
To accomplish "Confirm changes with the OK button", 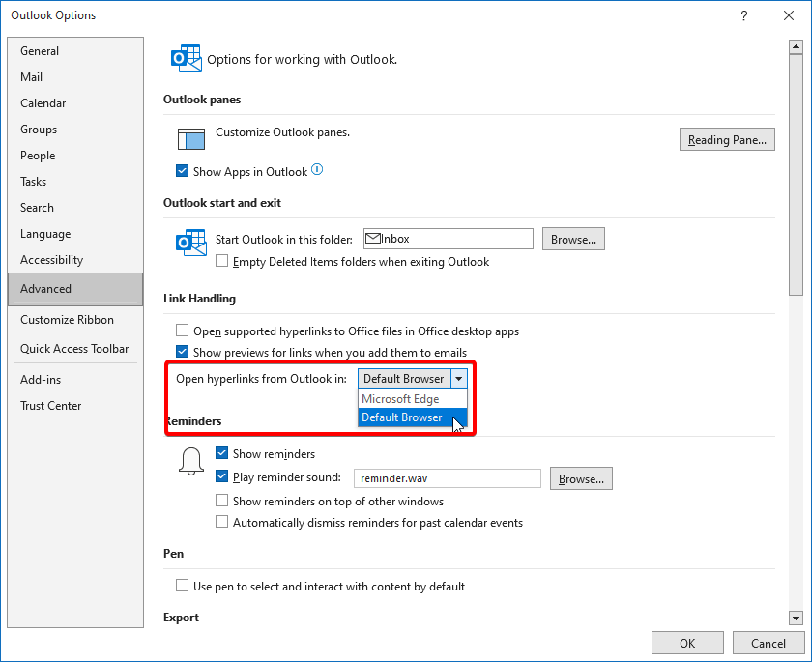I will coord(687,643).
